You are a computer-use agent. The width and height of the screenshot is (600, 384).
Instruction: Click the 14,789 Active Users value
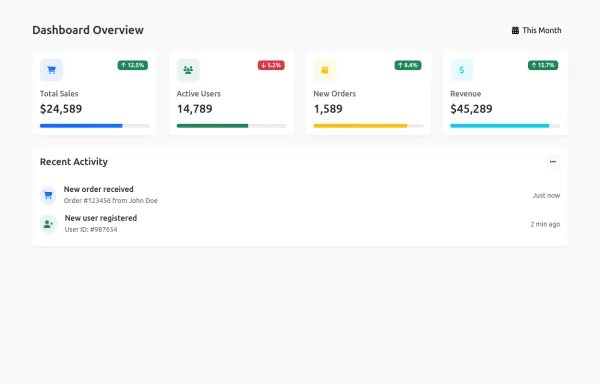(x=194, y=109)
